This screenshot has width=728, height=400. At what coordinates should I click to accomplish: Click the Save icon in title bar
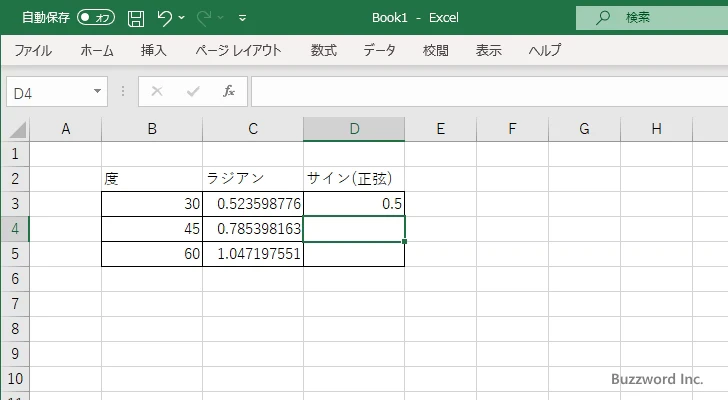point(136,18)
